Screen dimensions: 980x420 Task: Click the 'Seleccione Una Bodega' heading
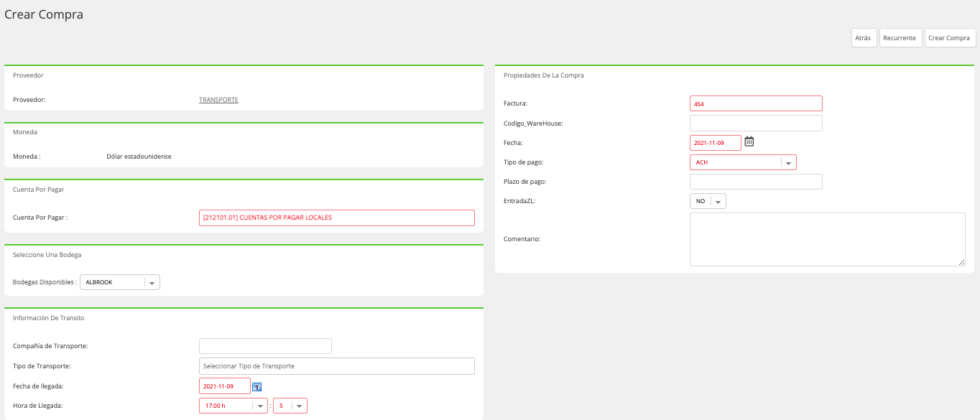tap(47, 254)
